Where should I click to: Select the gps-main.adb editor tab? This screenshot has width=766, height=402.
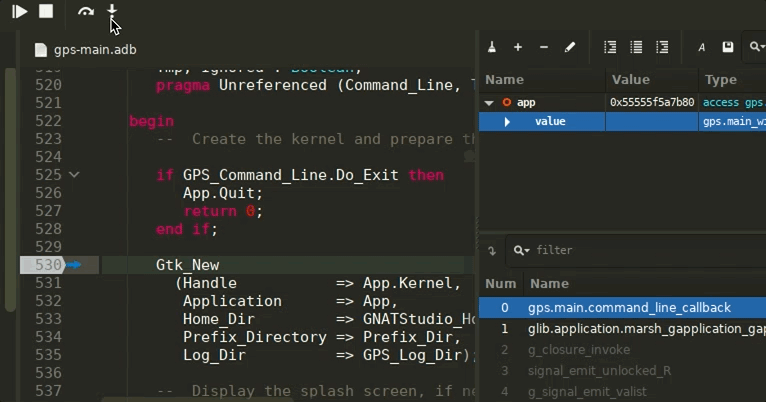86,50
